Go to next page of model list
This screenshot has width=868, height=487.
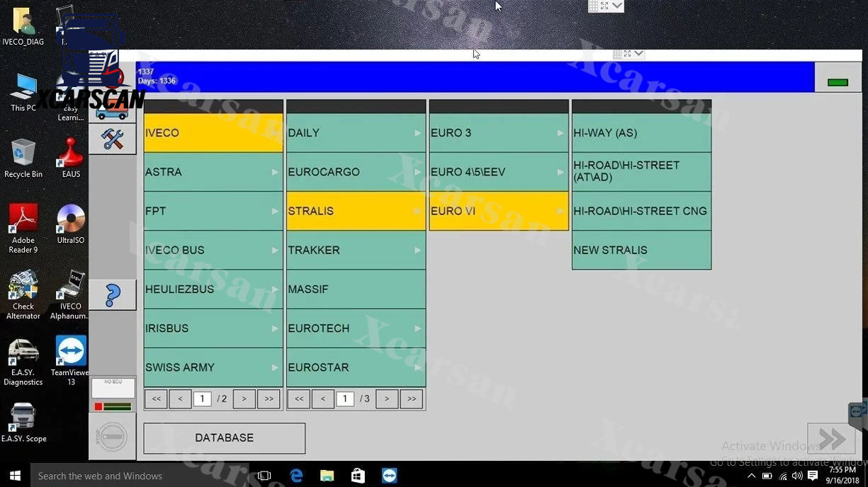[x=387, y=399]
